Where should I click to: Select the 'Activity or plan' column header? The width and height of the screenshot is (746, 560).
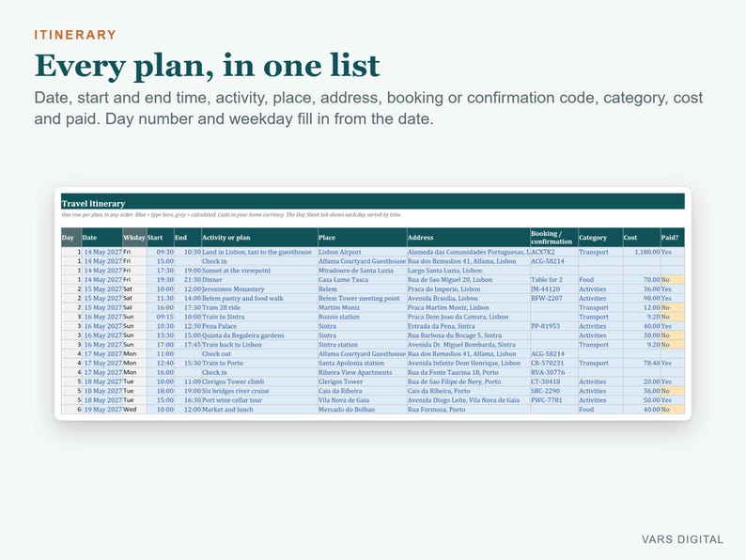coord(259,238)
